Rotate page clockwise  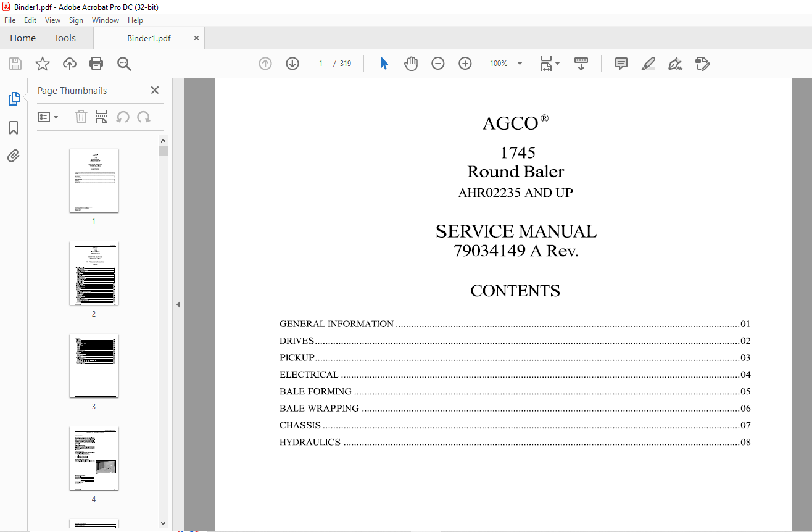[144, 117]
